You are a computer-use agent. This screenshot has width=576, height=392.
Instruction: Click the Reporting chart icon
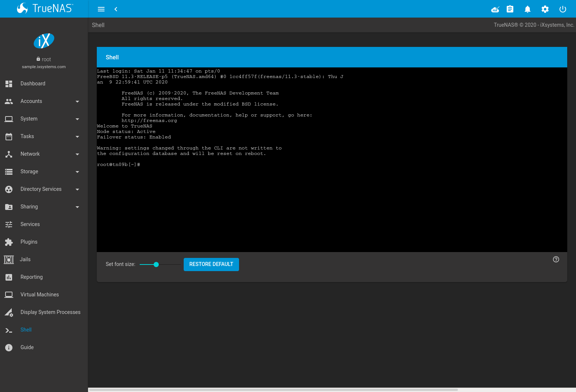click(9, 277)
